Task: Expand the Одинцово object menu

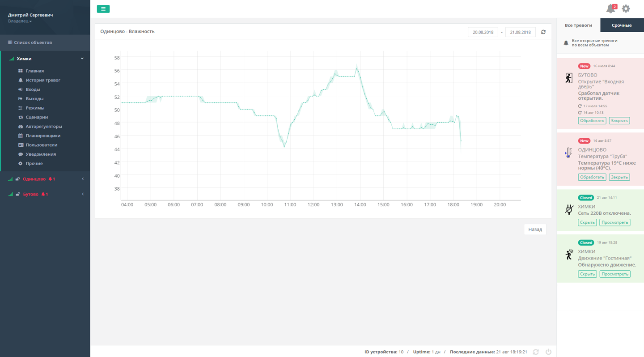Action: (82, 179)
